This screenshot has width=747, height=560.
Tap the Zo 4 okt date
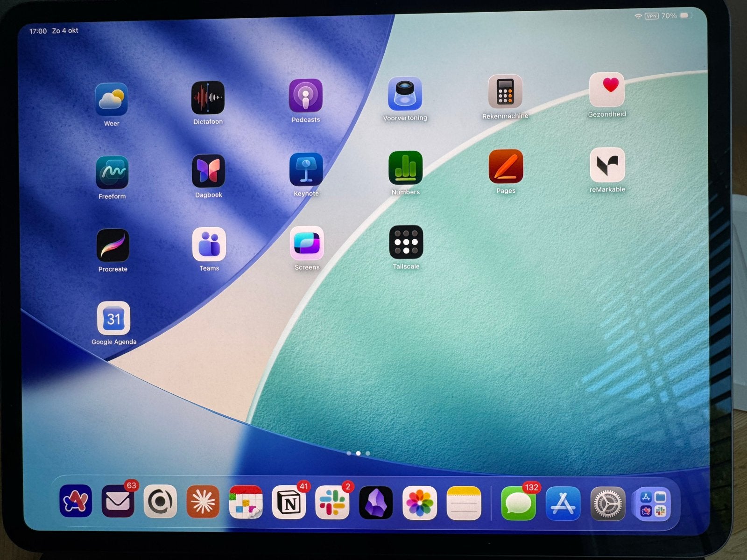65,31
